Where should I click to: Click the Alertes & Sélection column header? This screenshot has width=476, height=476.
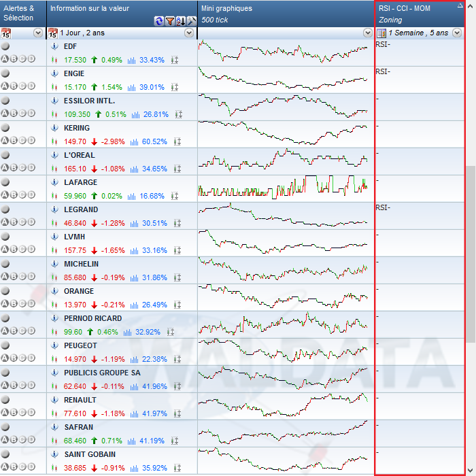(23, 14)
